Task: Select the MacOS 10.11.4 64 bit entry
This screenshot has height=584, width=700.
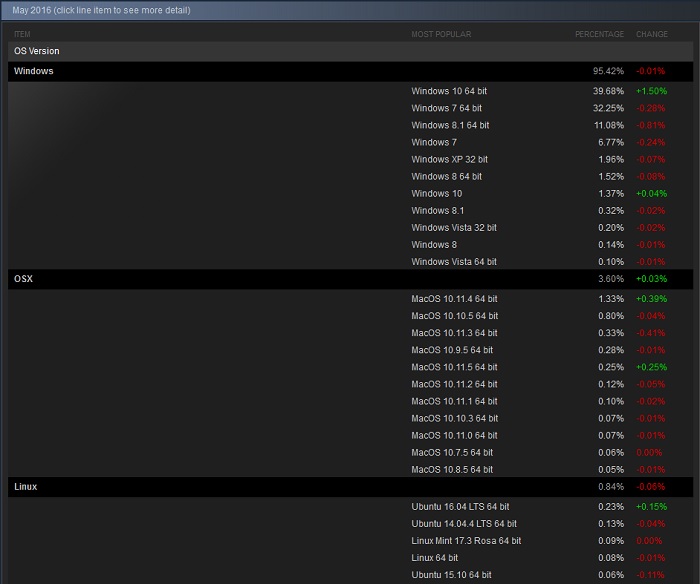Action: pos(454,299)
